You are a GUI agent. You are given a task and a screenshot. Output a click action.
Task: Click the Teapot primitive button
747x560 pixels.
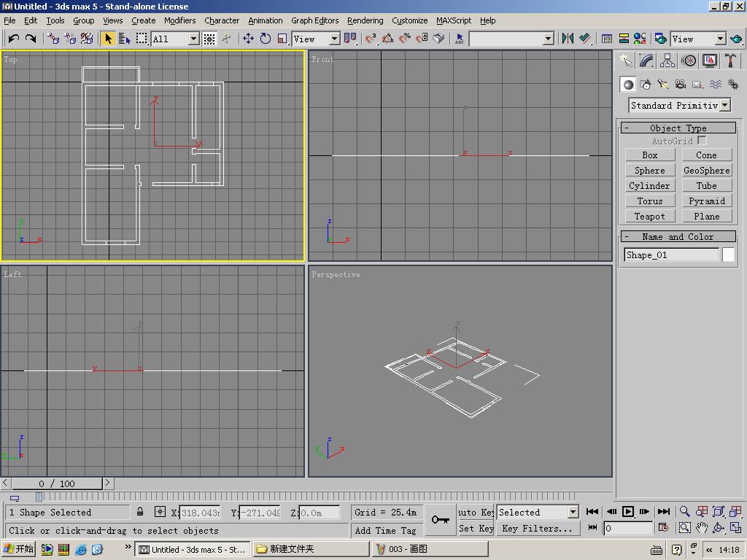[x=649, y=216]
